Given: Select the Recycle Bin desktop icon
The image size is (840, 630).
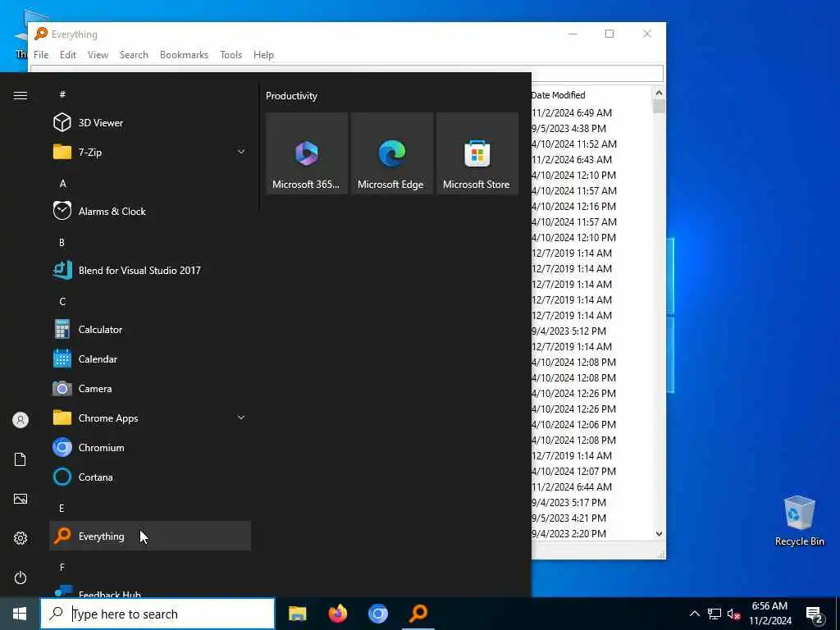Looking at the screenshot, I should pyautogui.click(x=799, y=521).
